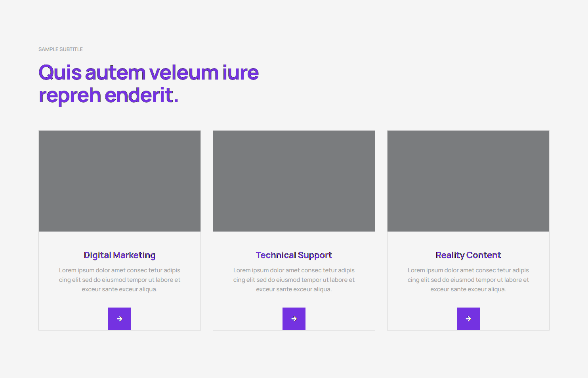The height and width of the screenshot is (378, 588).
Task: Open the Technical Support card image
Action: [294, 181]
